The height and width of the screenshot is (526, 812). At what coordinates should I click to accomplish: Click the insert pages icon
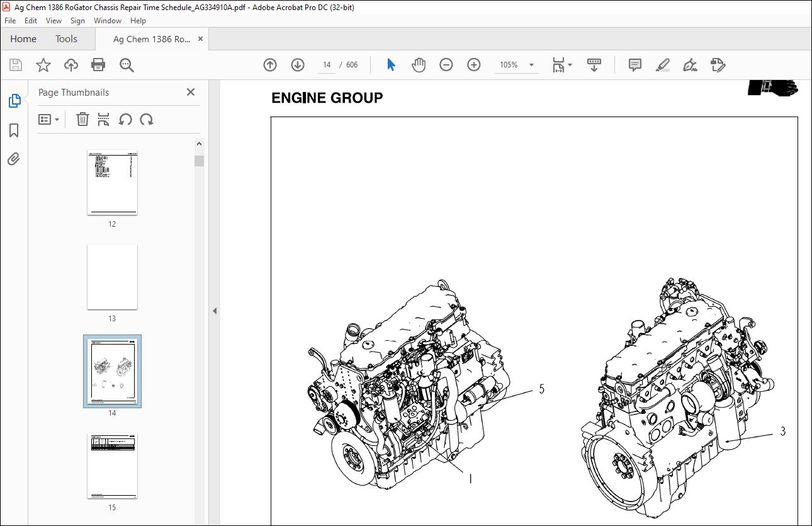104,119
